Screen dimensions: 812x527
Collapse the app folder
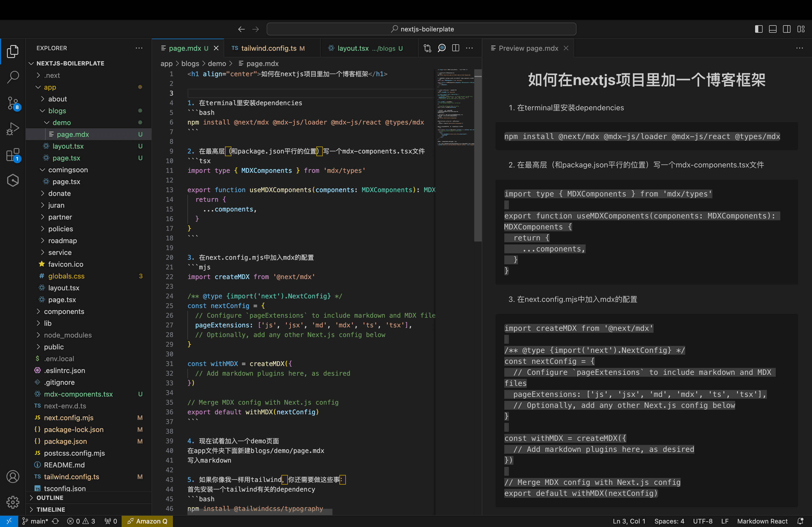tap(89, 87)
